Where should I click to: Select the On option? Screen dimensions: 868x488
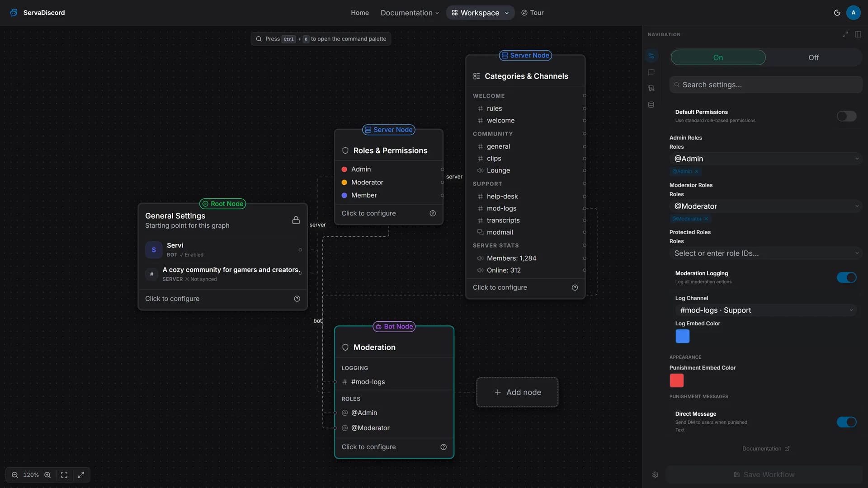coord(718,57)
